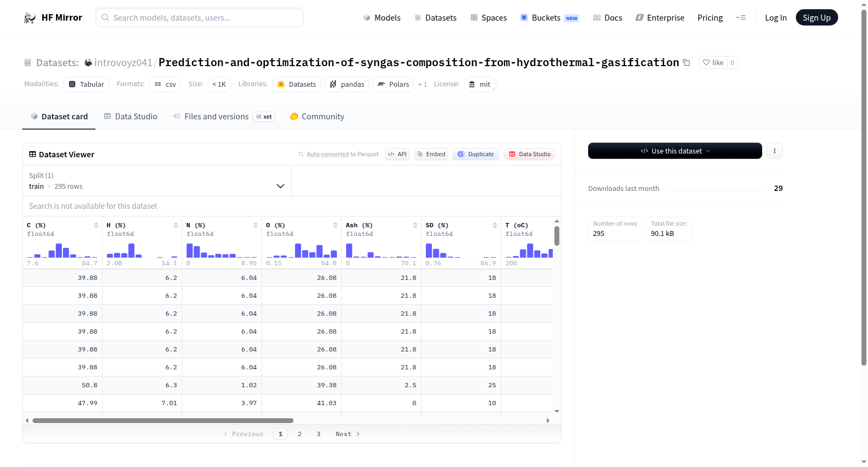Click the Sign Up button
The image size is (868, 467).
pos(816,17)
